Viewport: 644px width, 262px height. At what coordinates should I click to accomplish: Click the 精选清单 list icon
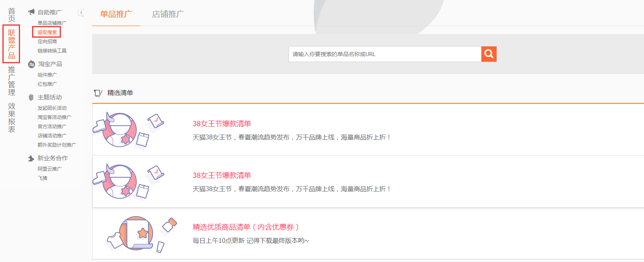pyautogui.click(x=98, y=93)
